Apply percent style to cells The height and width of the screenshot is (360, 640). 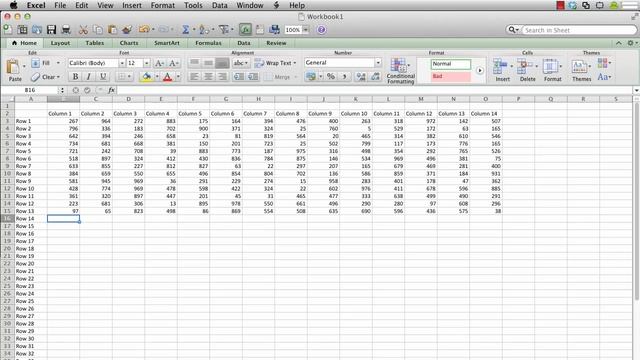tap(331, 76)
